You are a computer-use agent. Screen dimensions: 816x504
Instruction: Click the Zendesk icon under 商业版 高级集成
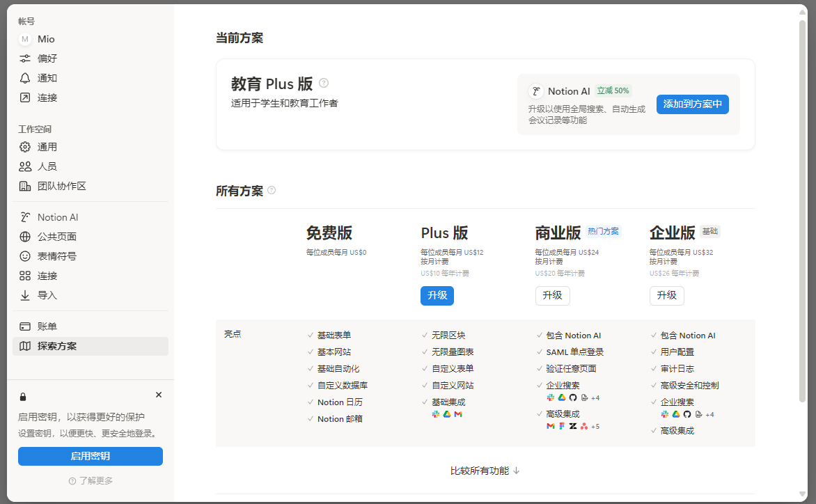573,426
